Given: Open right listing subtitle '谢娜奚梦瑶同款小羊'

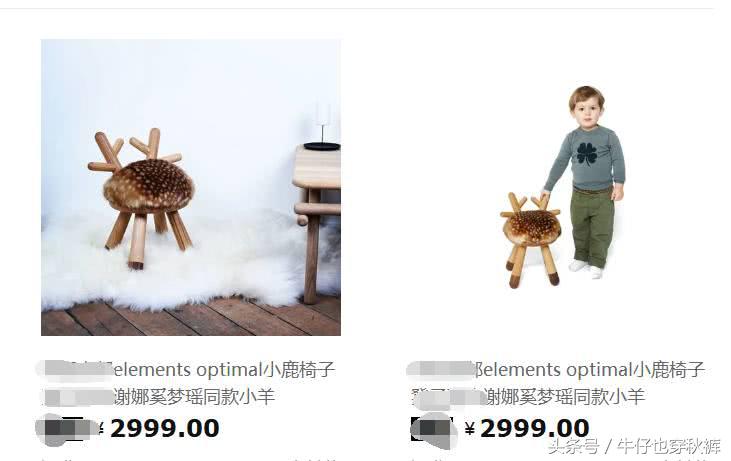Looking at the screenshot, I should click(565, 397).
